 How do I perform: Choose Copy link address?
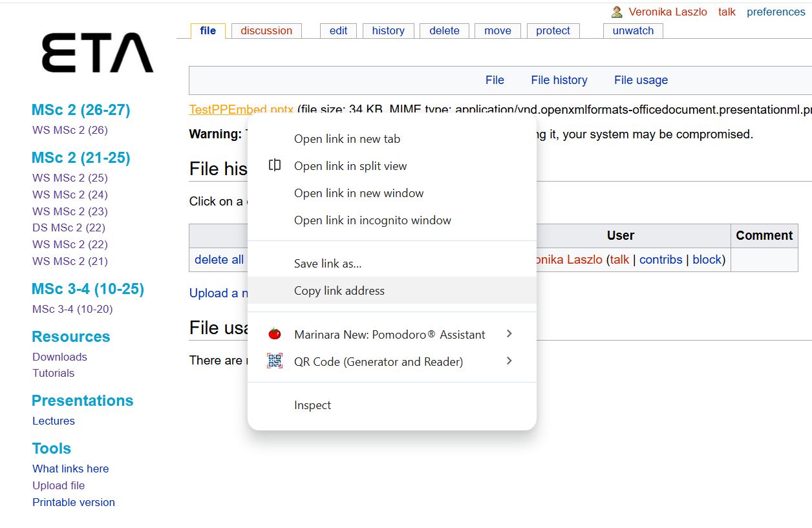[x=339, y=291]
